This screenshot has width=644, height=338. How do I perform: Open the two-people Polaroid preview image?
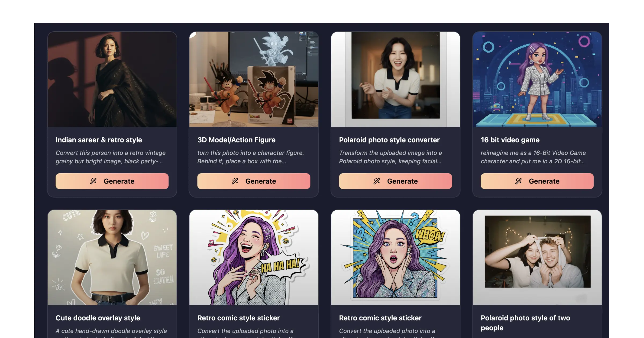537,258
